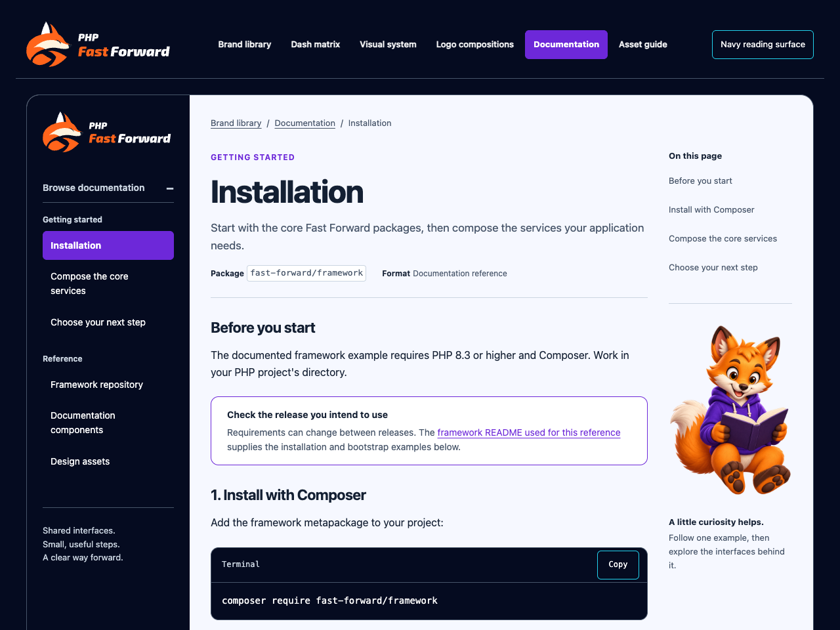Click the On this page heading
The image size is (840, 630).
[695, 156]
